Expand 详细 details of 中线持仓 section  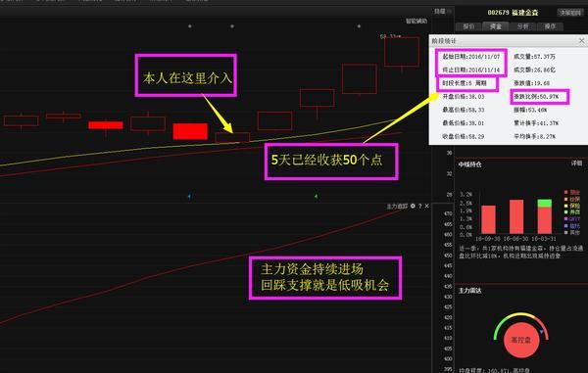[x=576, y=163]
